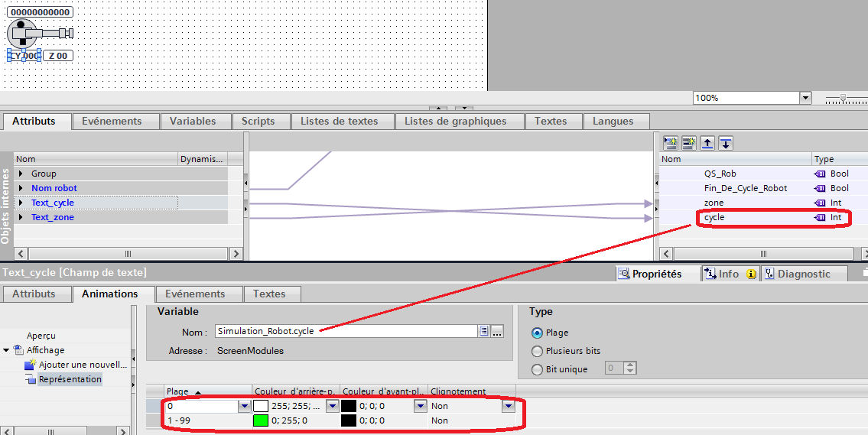868x435 pixels.
Task: Open background color dropdown for Plage 0
Action: tap(332, 406)
